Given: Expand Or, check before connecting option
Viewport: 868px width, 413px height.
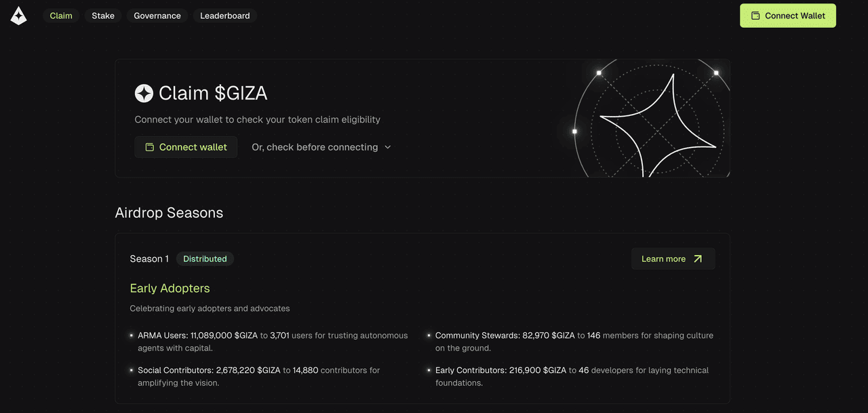Looking at the screenshot, I should [321, 147].
